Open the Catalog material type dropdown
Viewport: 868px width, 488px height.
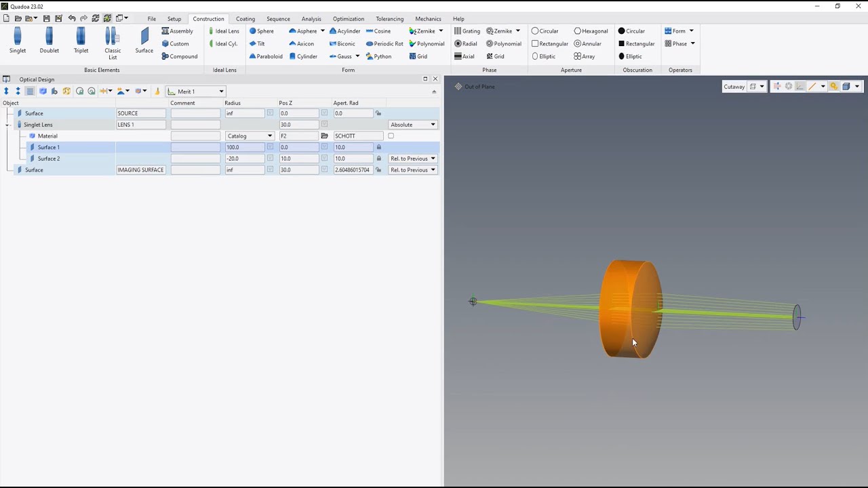click(x=250, y=136)
